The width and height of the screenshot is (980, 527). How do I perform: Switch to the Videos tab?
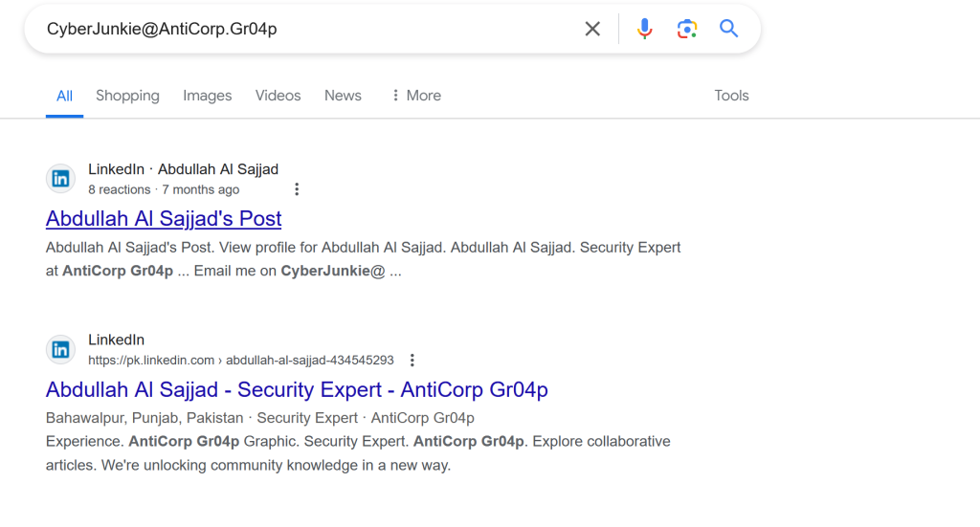pos(278,96)
